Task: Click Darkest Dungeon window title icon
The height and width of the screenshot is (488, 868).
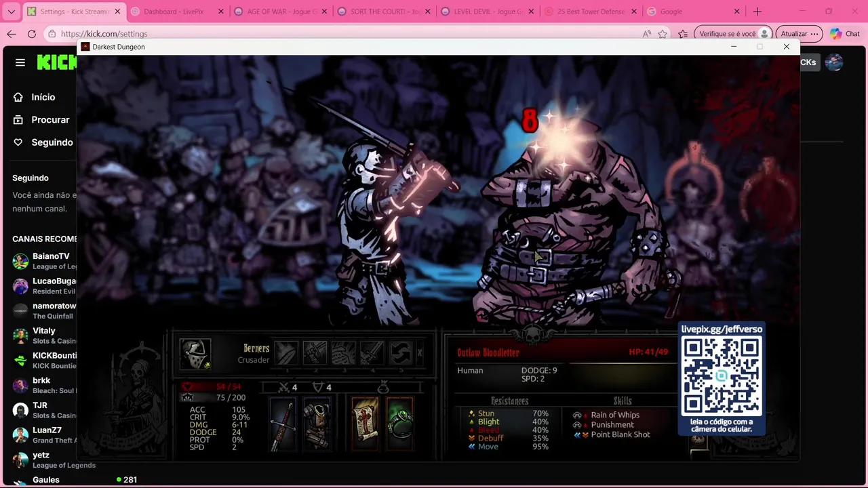Action: pos(85,47)
